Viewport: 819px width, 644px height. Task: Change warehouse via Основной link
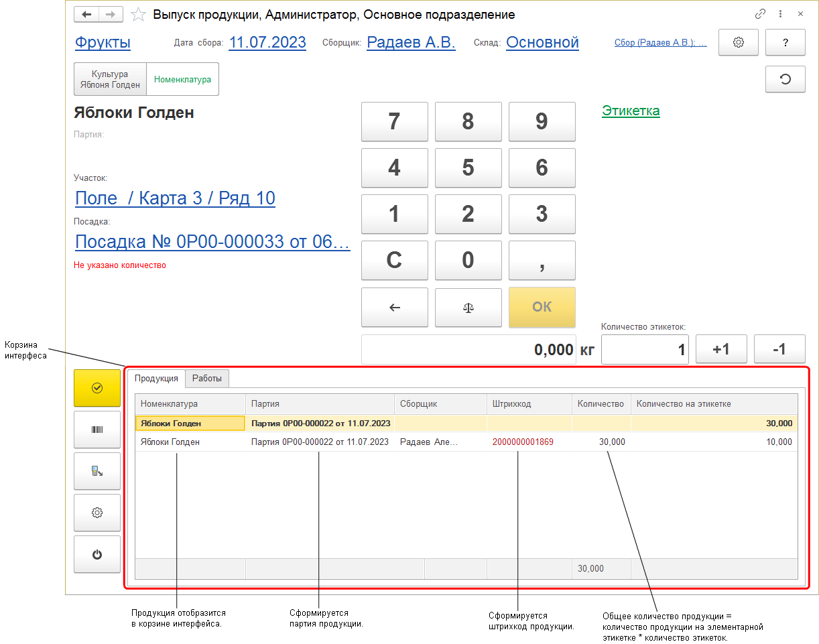pos(542,43)
